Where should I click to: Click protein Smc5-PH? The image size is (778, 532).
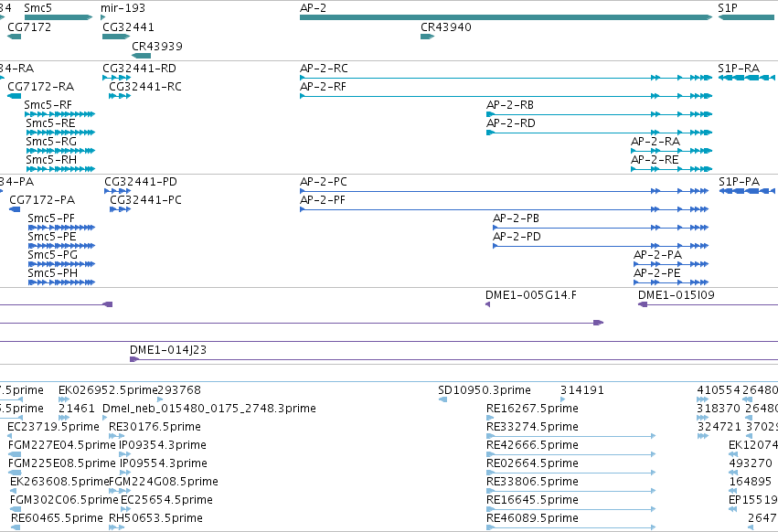click(61, 282)
